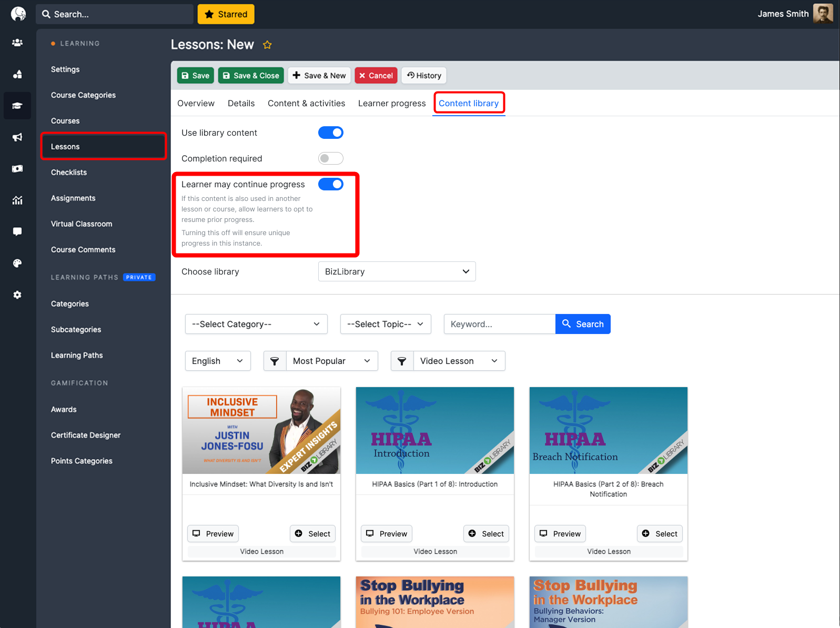
Task: Open the Content & activities tab
Action: [x=306, y=103]
